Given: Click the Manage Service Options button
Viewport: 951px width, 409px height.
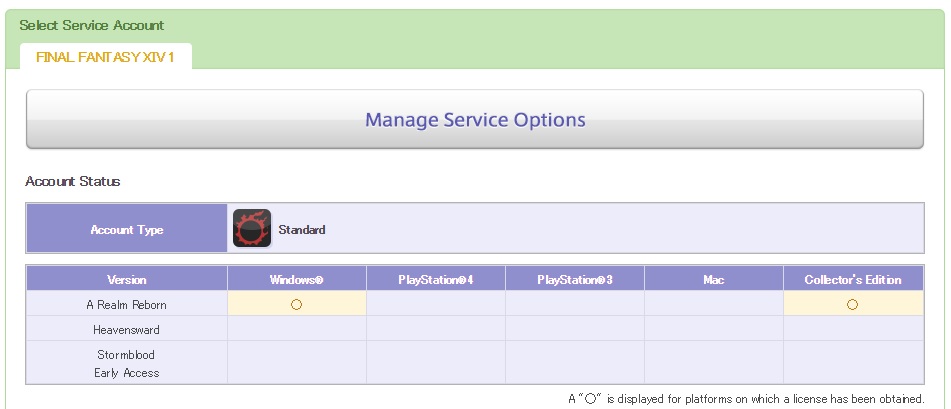Looking at the screenshot, I should pyautogui.click(x=474, y=119).
